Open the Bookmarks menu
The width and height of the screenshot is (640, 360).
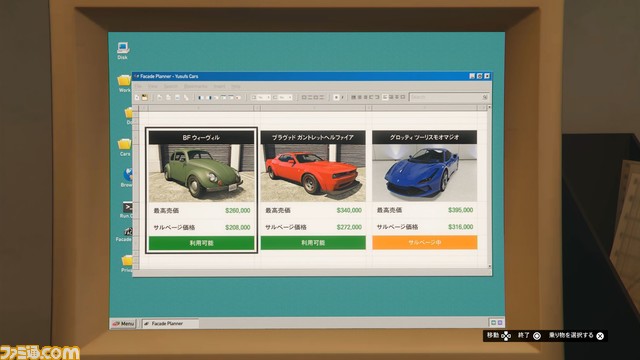(196, 87)
